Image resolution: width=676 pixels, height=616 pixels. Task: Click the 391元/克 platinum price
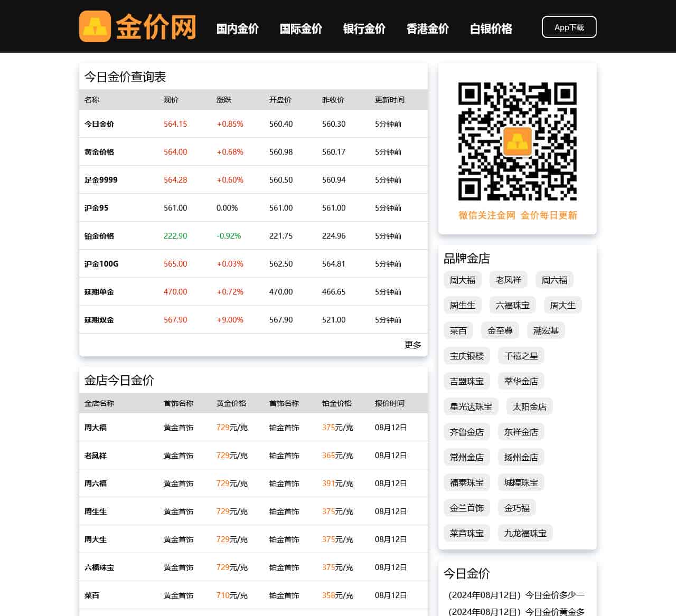(x=337, y=484)
